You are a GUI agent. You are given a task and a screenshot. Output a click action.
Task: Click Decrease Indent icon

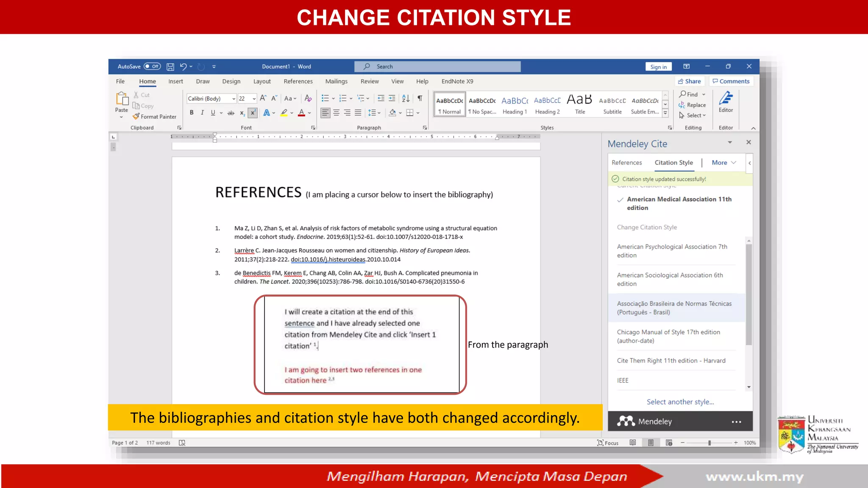click(x=381, y=98)
